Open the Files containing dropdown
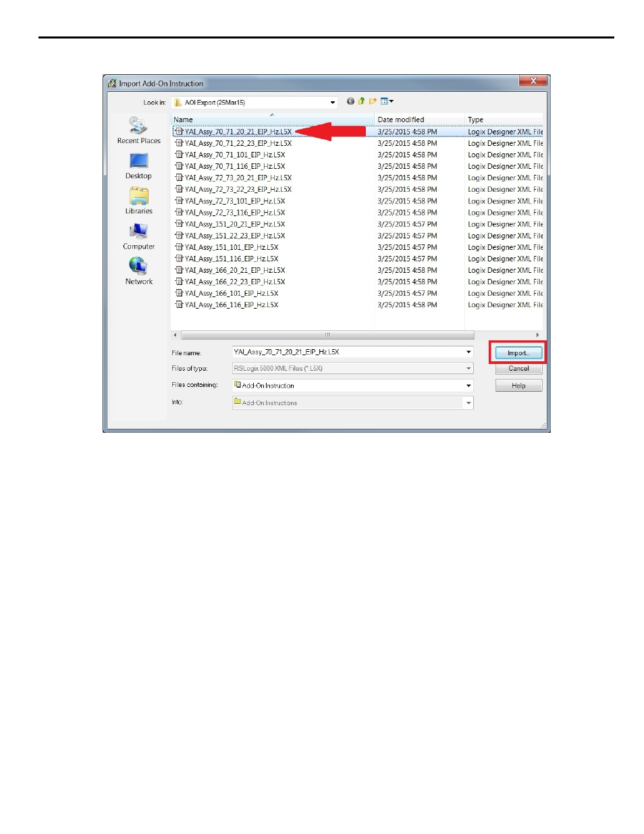Viewport: 644px width, 834px height. pos(468,386)
